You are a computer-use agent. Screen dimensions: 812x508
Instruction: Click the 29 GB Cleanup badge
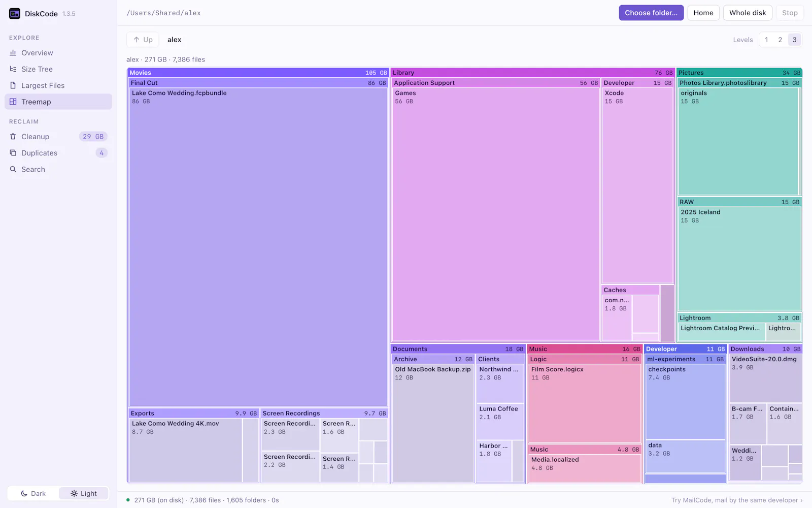93,137
